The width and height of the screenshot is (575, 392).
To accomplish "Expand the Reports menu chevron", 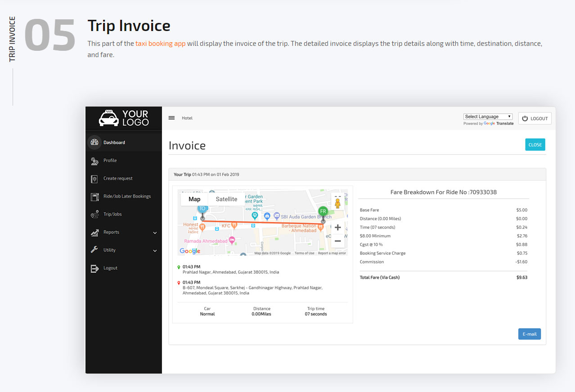I will (x=155, y=233).
